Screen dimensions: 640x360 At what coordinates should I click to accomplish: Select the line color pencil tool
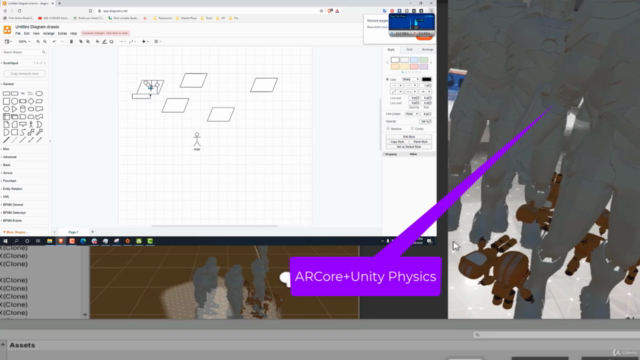click(x=104, y=42)
